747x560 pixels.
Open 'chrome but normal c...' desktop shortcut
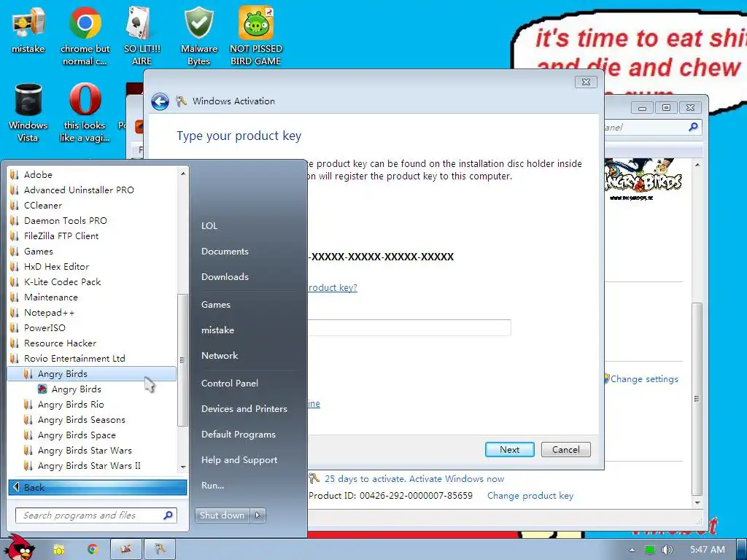click(x=85, y=36)
